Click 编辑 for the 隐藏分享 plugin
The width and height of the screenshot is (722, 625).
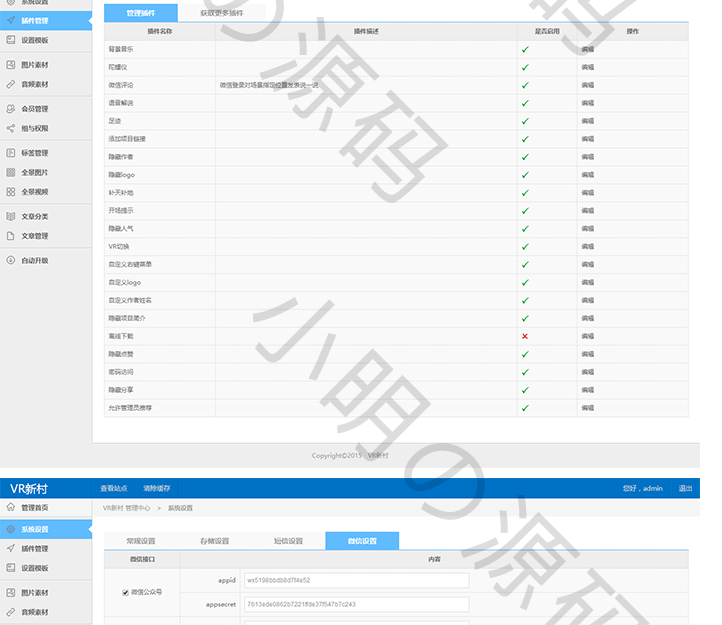click(588, 390)
